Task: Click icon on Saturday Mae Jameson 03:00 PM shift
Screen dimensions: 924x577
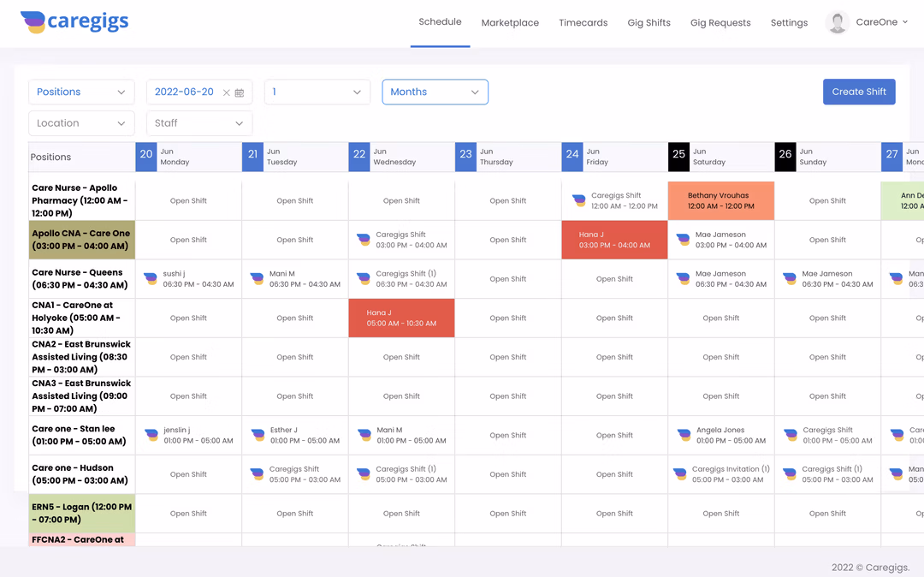Action: coord(683,240)
